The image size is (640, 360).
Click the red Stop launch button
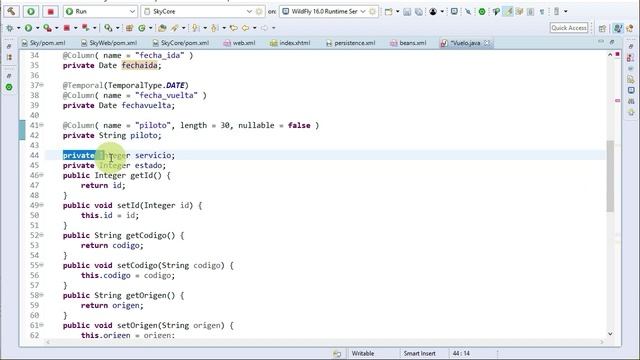coord(51,11)
